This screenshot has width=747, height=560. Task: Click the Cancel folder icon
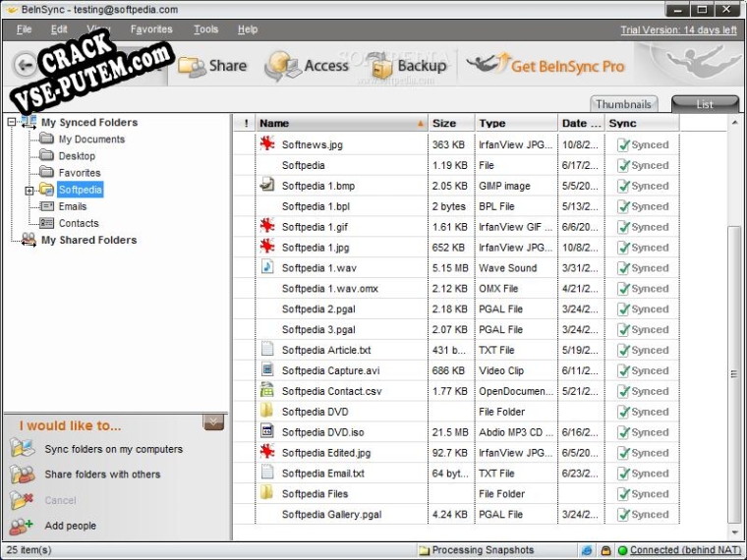tap(21, 500)
